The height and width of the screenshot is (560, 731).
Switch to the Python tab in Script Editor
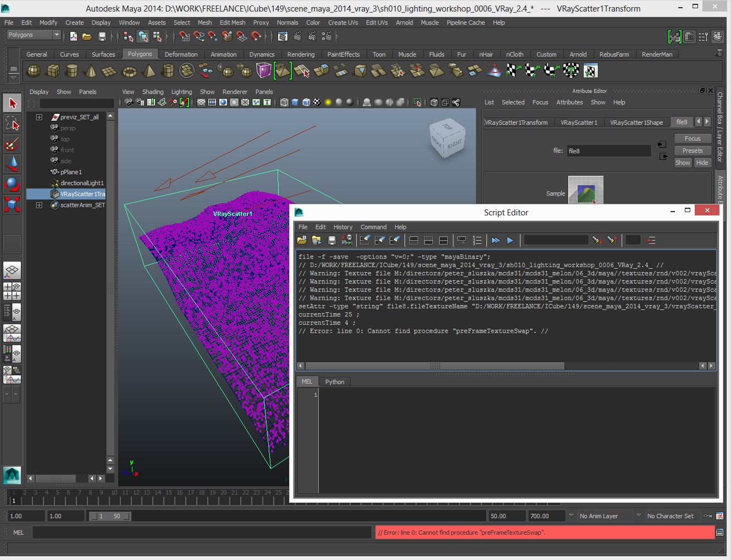click(335, 382)
